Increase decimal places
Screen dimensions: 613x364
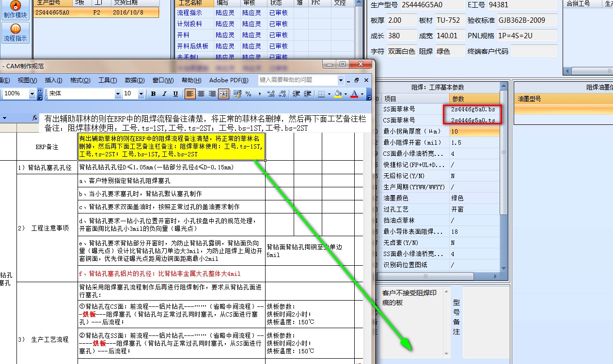click(271, 94)
